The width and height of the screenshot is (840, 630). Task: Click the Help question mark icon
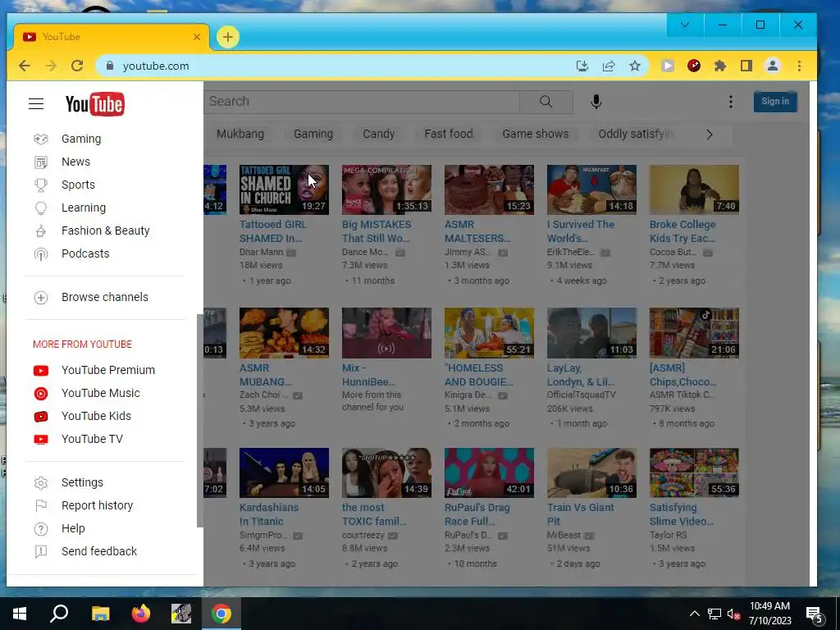coord(41,529)
